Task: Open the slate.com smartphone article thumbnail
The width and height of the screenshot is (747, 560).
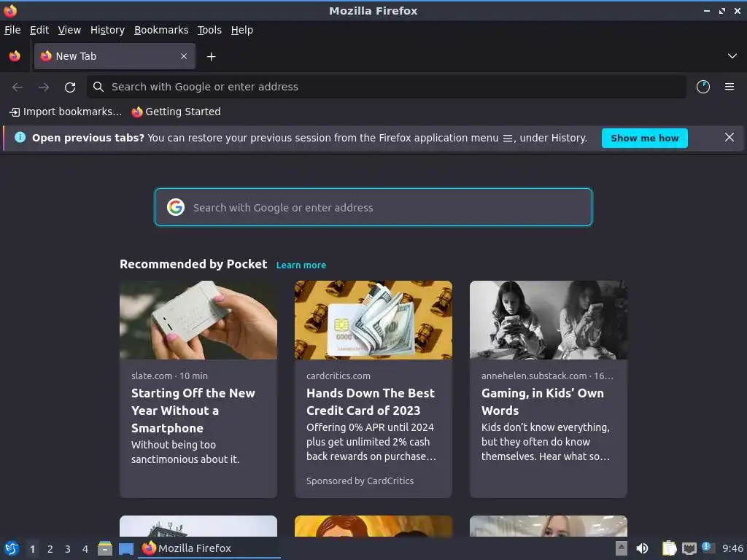Action: tap(198, 320)
